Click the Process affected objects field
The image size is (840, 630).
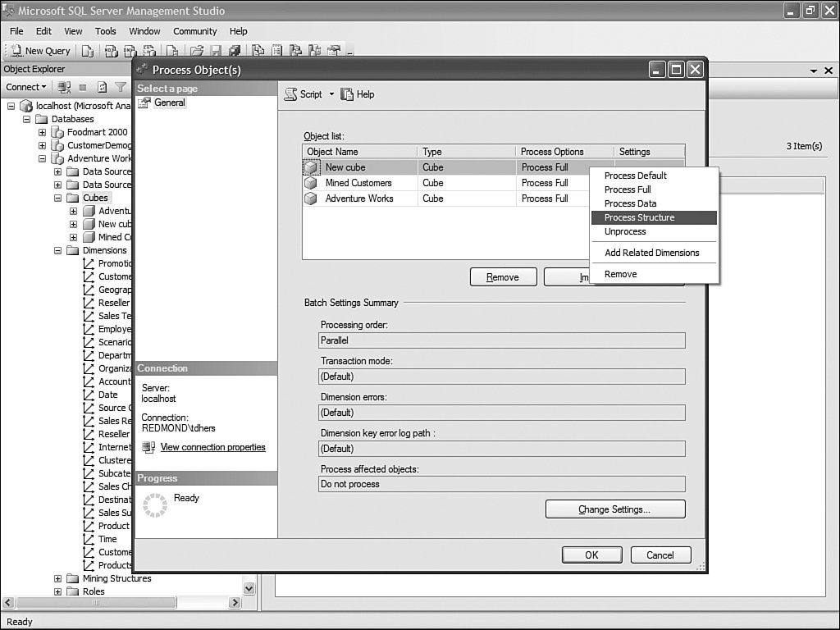coord(501,484)
